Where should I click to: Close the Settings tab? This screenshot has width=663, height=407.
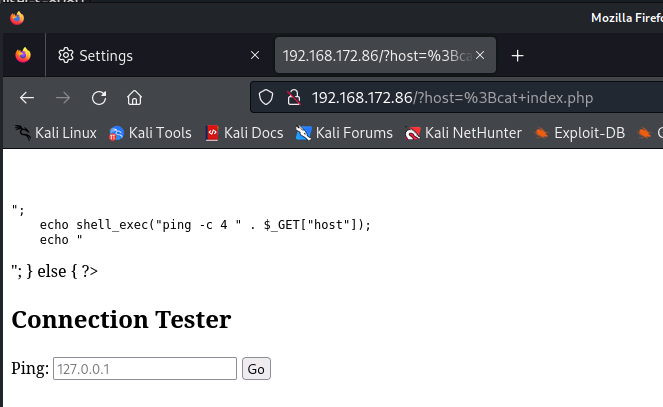(x=255, y=55)
